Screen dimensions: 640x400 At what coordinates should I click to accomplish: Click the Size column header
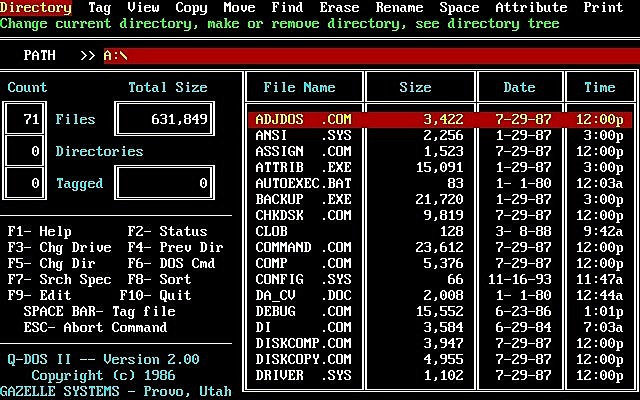tap(415, 87)
